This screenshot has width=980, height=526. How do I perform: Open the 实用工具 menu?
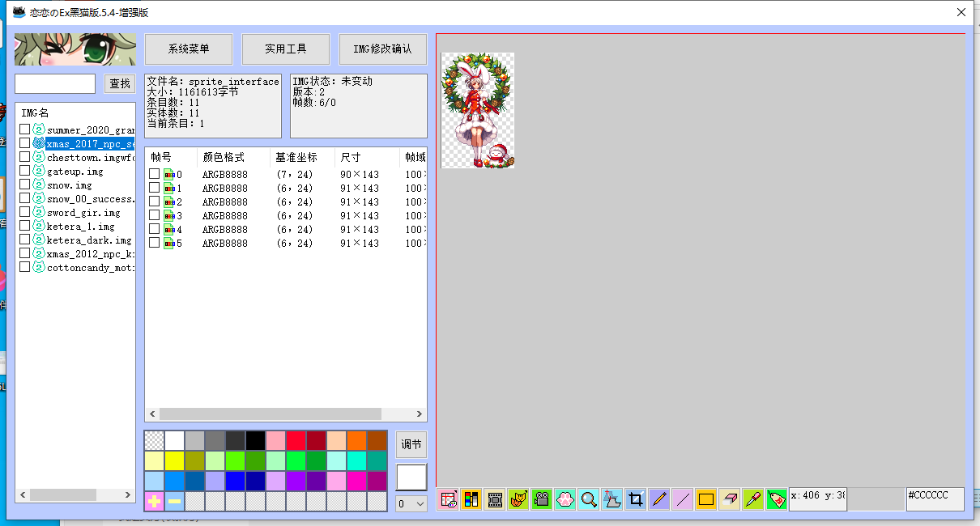coord(286,49)
